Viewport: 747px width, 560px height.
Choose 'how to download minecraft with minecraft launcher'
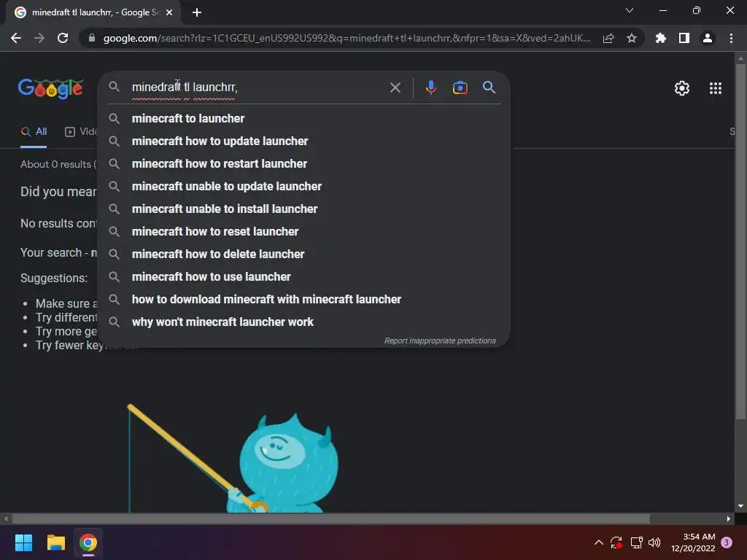[x=303, y=300]
